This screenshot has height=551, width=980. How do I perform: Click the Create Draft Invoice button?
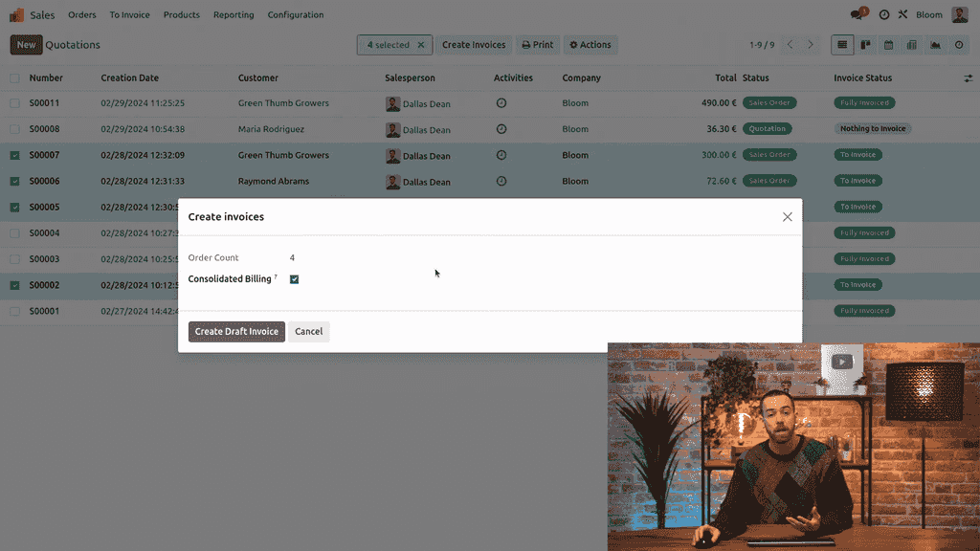pos(236,331)
